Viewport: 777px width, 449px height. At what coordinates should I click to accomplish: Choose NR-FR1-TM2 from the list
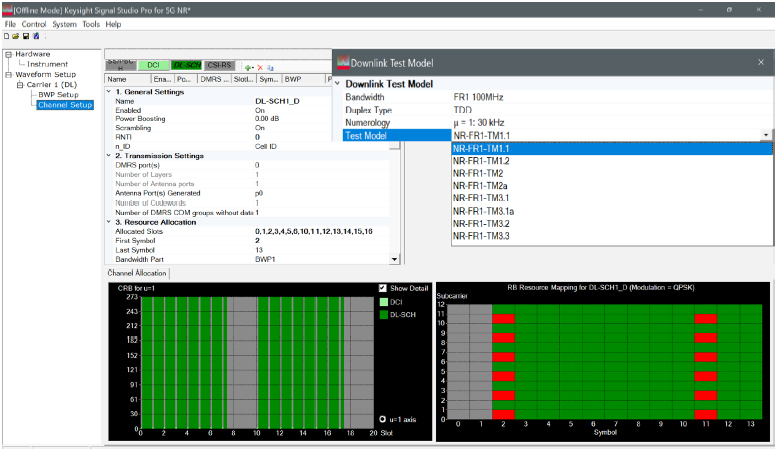612,173
